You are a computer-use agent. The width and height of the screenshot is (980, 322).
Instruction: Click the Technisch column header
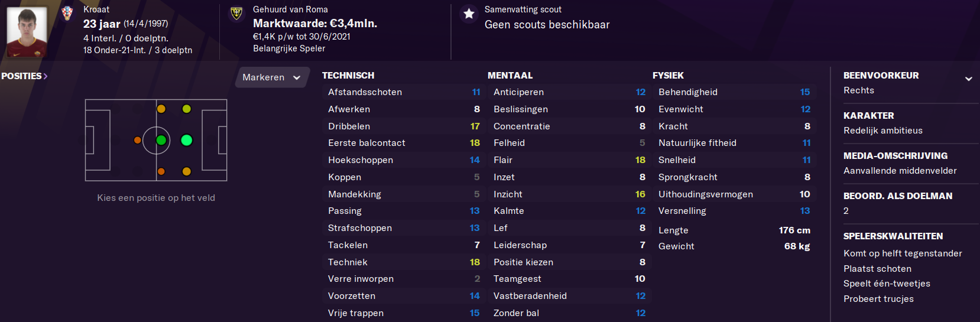click(x=348, y=76)
